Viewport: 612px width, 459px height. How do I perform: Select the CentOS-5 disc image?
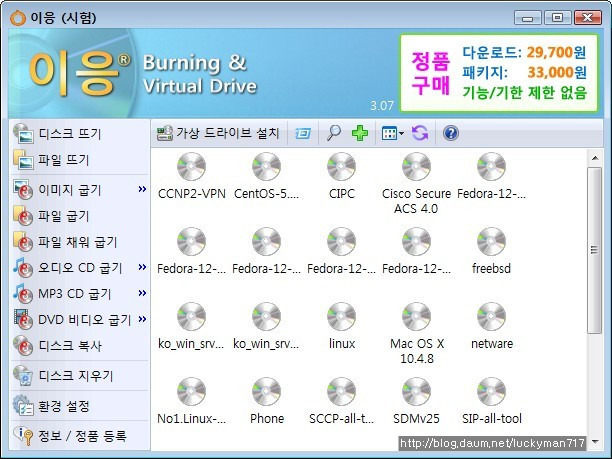[266, 177]
